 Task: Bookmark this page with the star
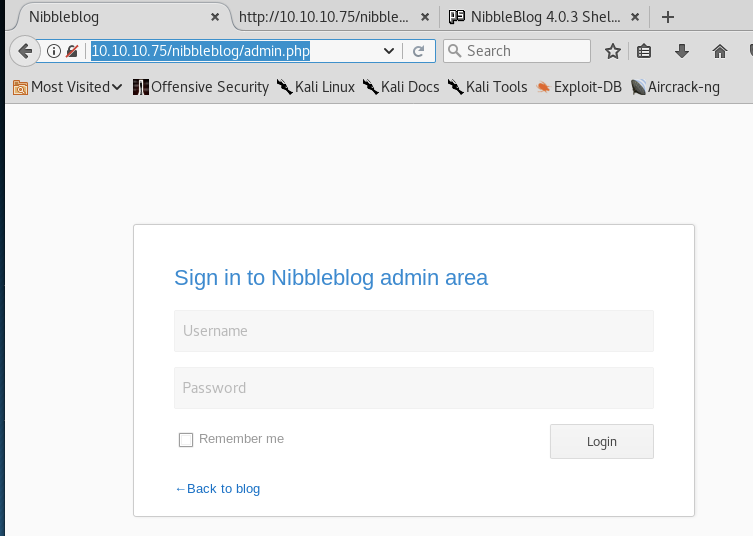click(613, 51)
